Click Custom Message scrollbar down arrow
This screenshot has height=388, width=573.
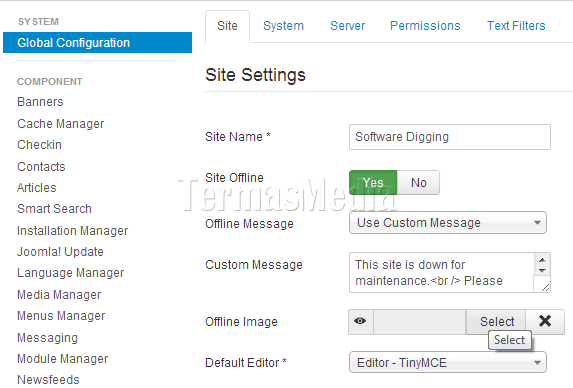(x=542, y=271)
